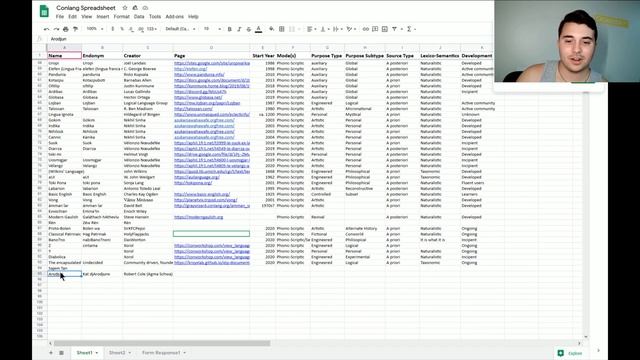Open the Tools menu
This screenshot has height=360, width=640.
pyautogui.click(x=155, y=17)
